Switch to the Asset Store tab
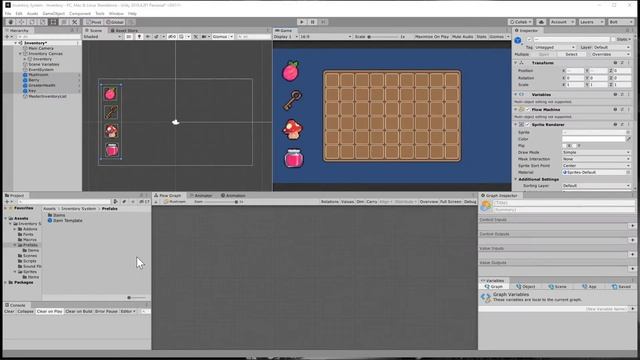The image size is (640, 360). click(124, 31)
